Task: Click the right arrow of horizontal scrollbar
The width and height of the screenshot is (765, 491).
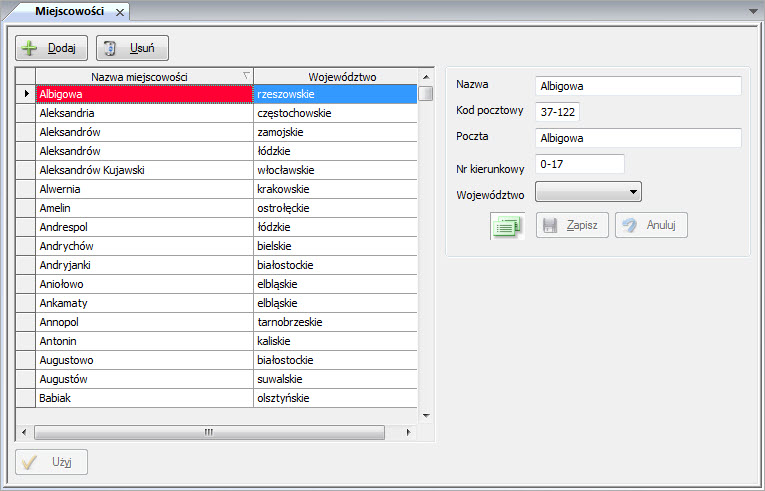Action: tap(410, 433)
